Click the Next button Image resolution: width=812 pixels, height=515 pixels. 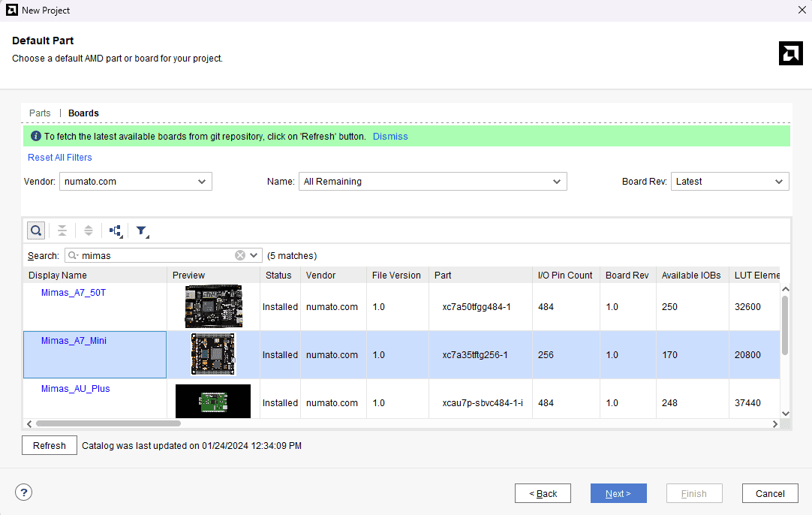(x=618, y=493)
